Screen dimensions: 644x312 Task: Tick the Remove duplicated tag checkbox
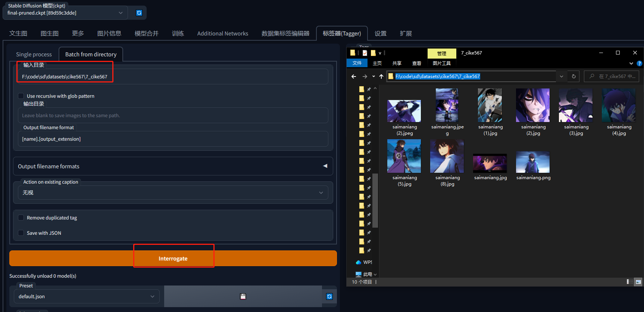coord(21,218)
